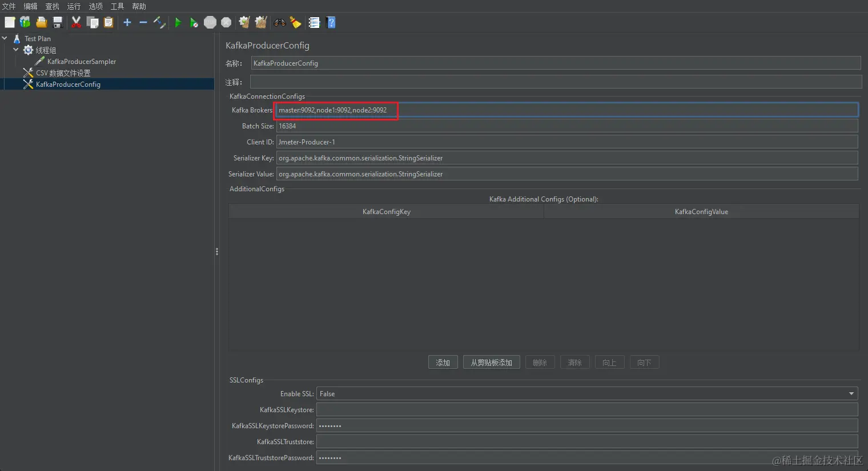The width and height of the screenshot is (868, 471).
Task: Focus the 名称 name field
Action: [556, 63]
